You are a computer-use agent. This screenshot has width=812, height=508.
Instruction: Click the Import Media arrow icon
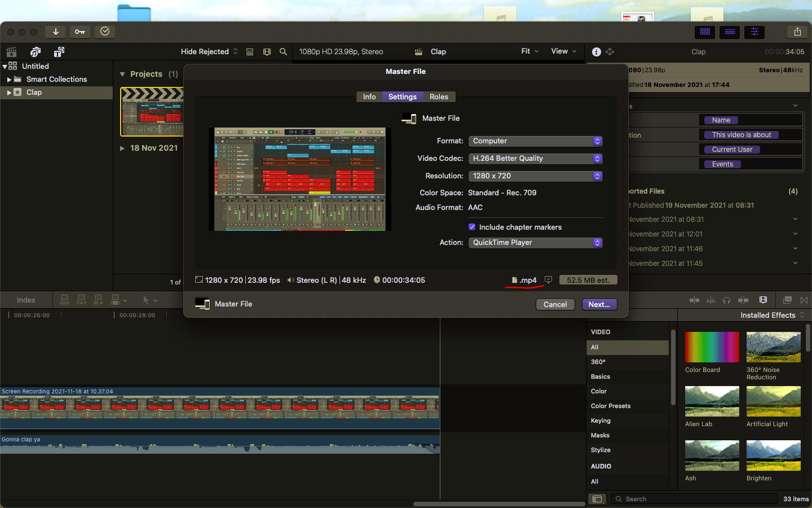tap(55, 32)
